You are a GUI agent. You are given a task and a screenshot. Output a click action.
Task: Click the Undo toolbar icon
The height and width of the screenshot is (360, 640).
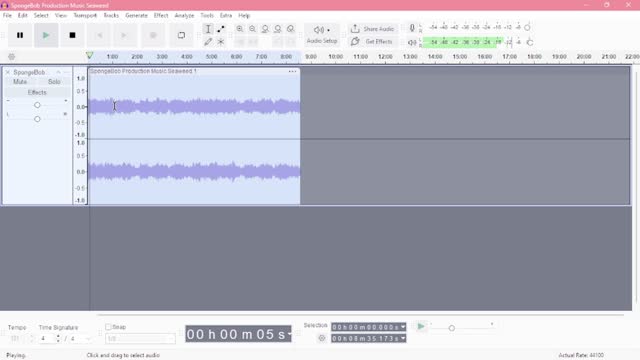(278, 42)
